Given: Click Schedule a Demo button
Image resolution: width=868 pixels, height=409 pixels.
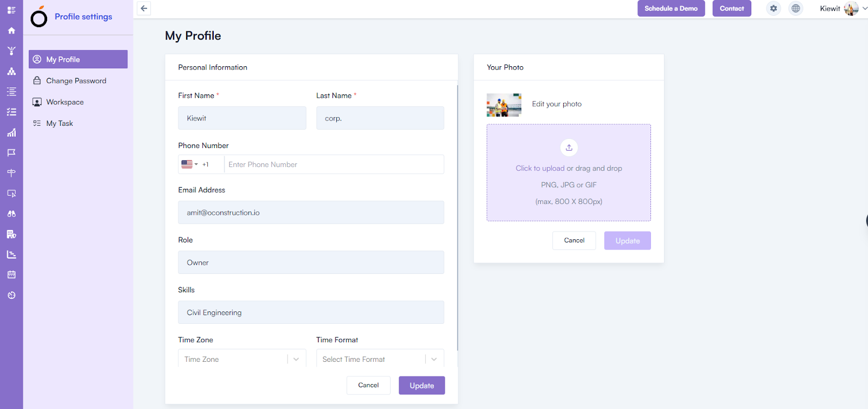Looking at the screenshot, I should [671, 8].
